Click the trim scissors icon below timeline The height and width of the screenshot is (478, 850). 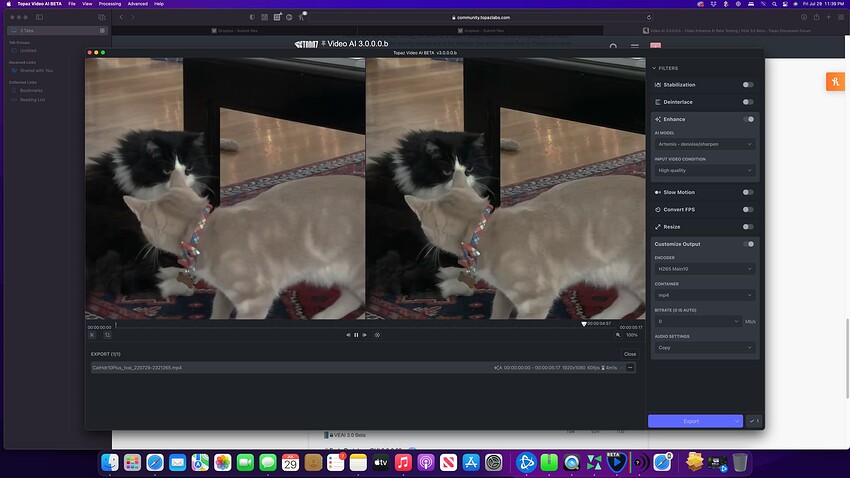click(x=92, y=335)
